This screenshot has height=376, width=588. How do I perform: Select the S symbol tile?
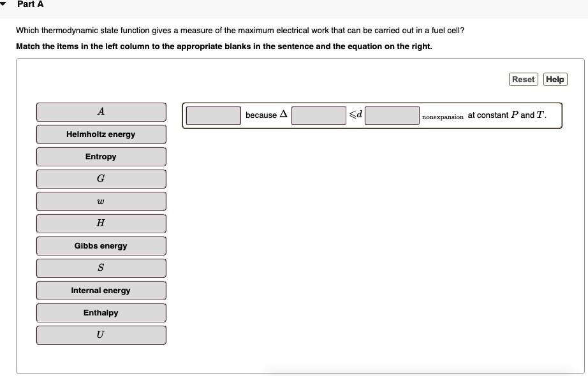(101, 268)
